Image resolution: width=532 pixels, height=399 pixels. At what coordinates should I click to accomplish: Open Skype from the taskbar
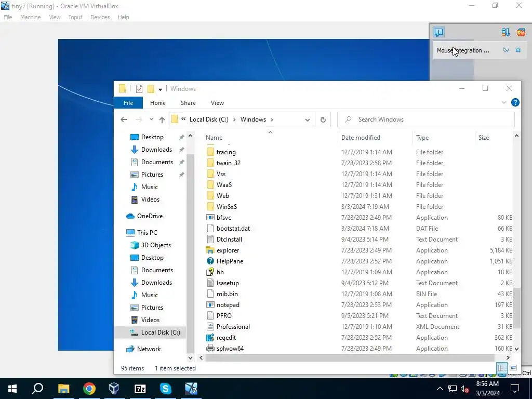[x=165, y=389]
